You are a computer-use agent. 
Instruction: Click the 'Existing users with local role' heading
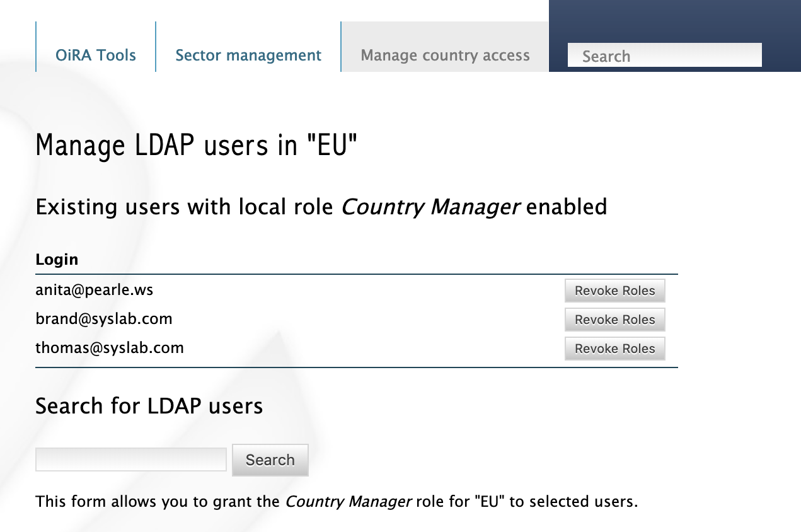pos(184,207)
